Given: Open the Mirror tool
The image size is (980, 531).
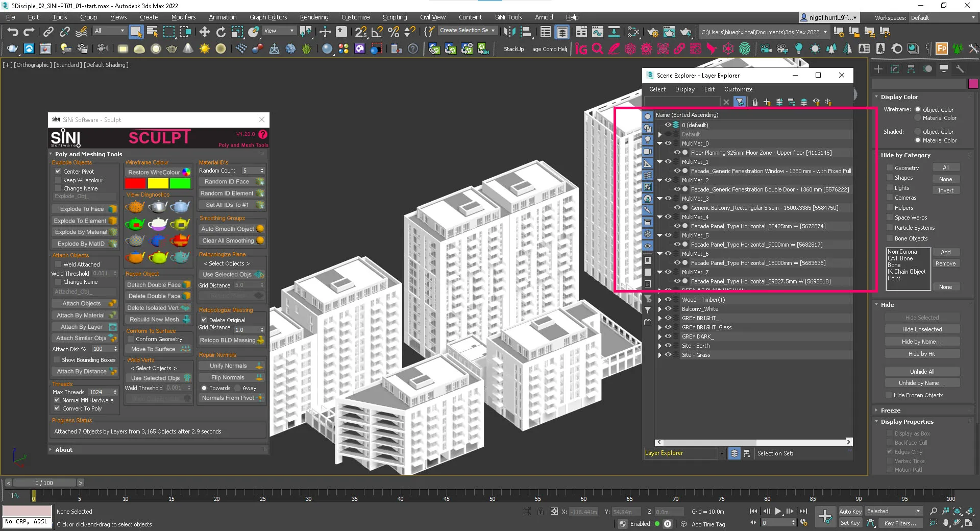Looking at the screenshot, I should [x=509, y=32].
